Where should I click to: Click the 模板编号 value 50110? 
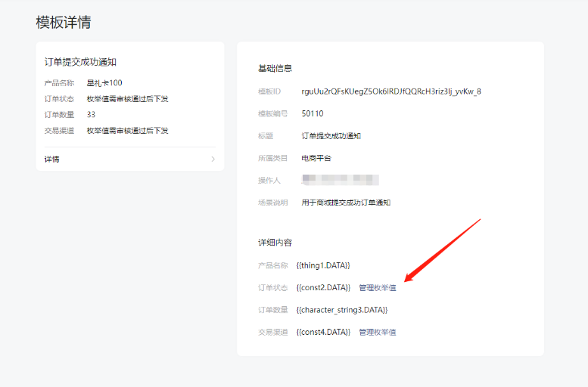tap(312, 113)
